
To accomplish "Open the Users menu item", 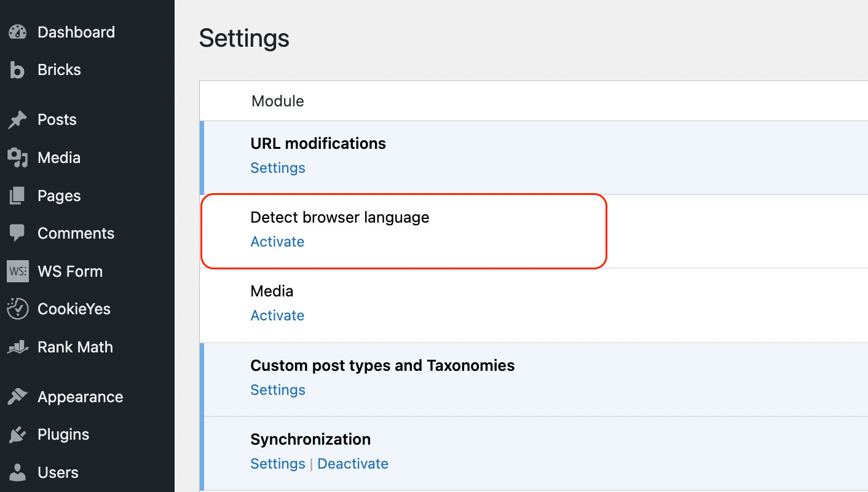I will click(x=58, y=473).
